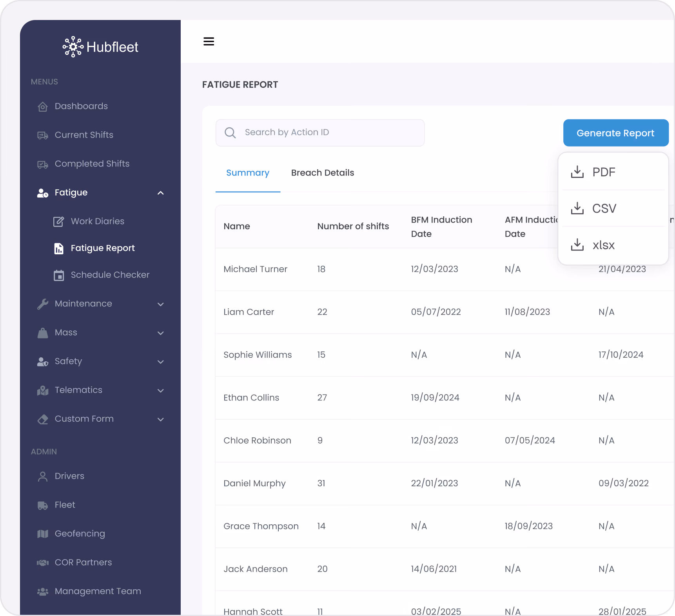The image size is (675, 616).
Task: Click the PDF download icon
Action: (x=577, y=172)
